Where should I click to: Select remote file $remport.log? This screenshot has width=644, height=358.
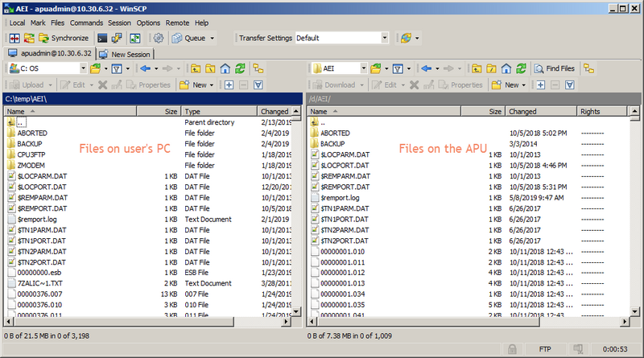(340, 198)
